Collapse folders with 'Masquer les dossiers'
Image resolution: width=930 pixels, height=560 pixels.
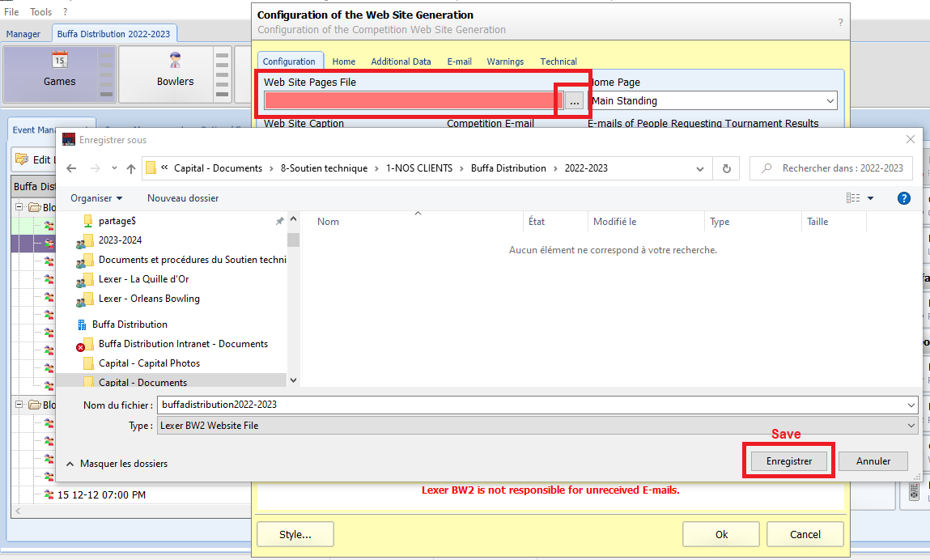(117, 464)
